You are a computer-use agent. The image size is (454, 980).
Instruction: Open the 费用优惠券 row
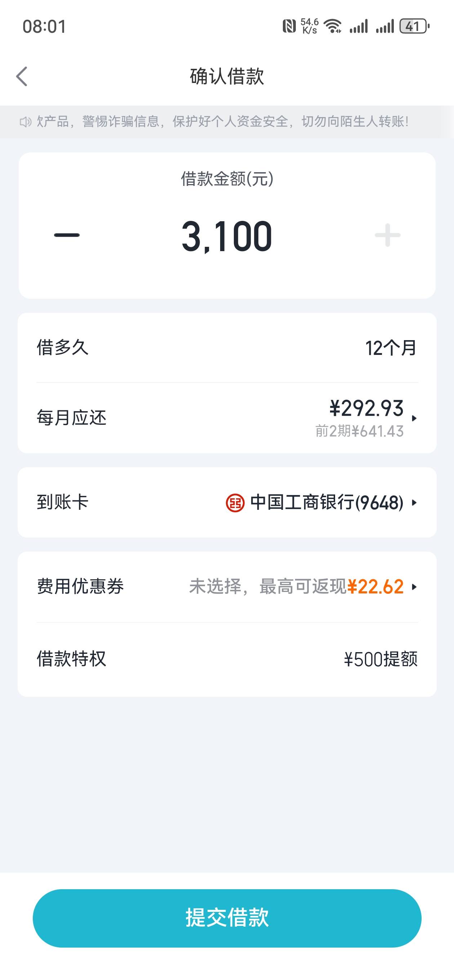227,587
